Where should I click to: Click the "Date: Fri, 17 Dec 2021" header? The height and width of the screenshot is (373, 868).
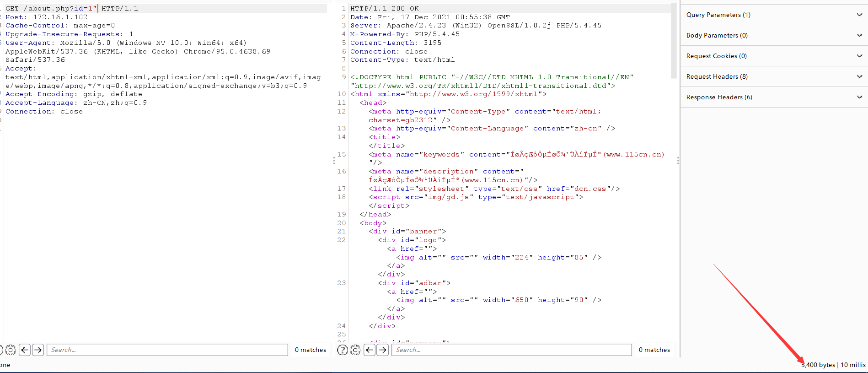pyautogui.click(x=430, y=17)
